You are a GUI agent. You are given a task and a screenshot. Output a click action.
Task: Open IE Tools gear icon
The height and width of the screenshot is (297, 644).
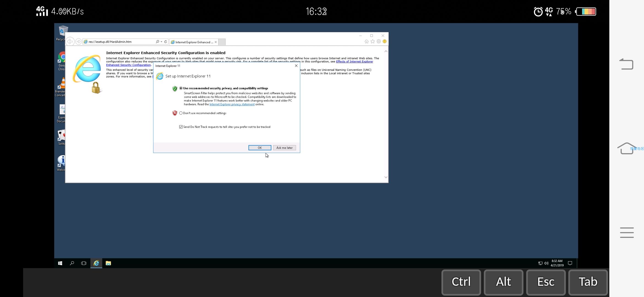pos(379,42)
